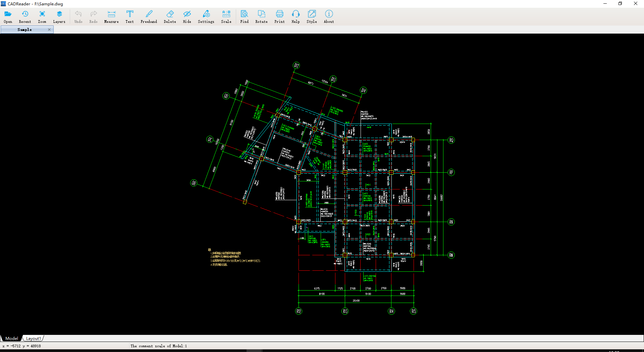Open the Style options
This screenshot has width=644, height=352.
312,16
